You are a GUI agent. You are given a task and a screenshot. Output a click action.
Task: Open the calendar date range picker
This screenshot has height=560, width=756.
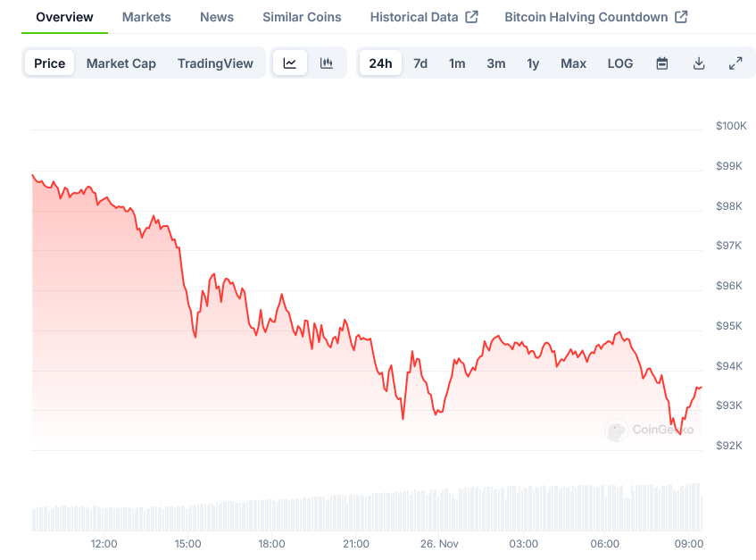[x=662, y=63]
